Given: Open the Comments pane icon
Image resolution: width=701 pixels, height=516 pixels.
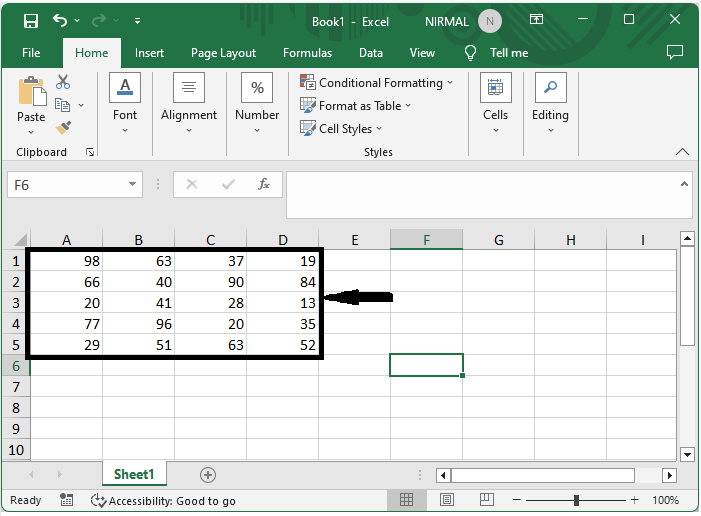Looking at the screenshot, I should pyautogui.click(x=675, y=52).
